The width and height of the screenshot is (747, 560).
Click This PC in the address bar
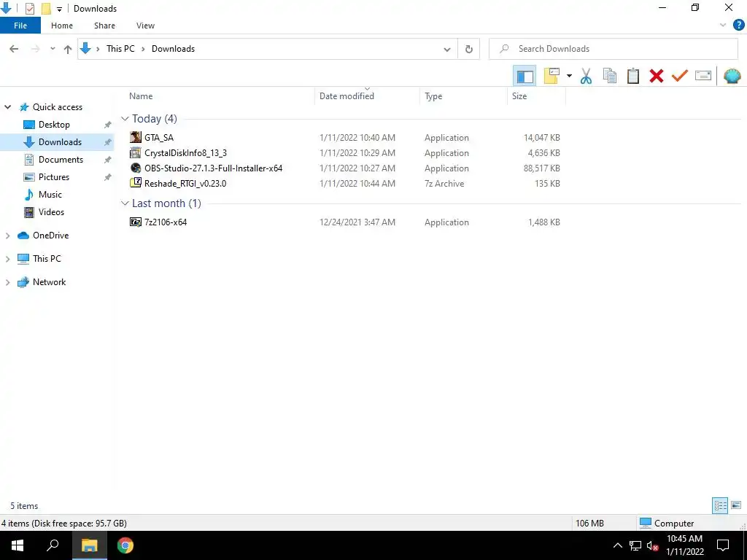coord(120,49)
